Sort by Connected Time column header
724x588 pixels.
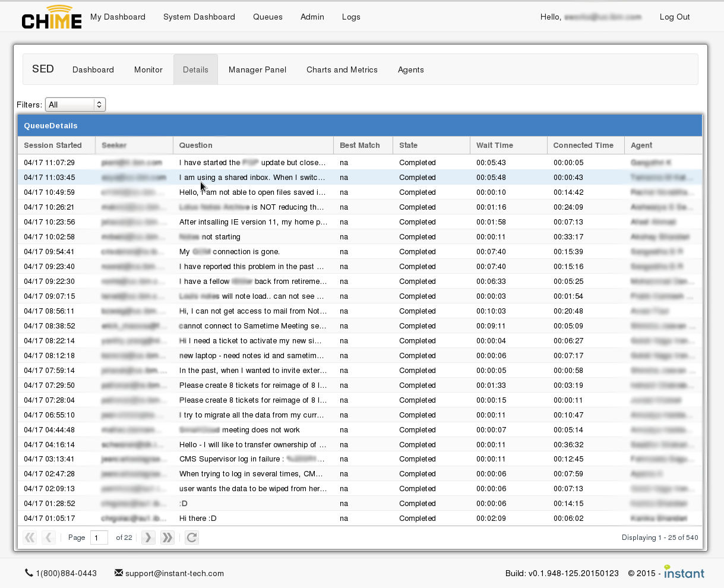[x=586, y=145]
